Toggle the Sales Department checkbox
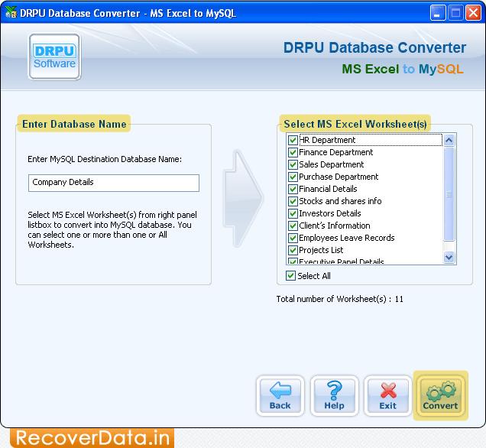This screenshot has width=486, height=448. point(293,164)
